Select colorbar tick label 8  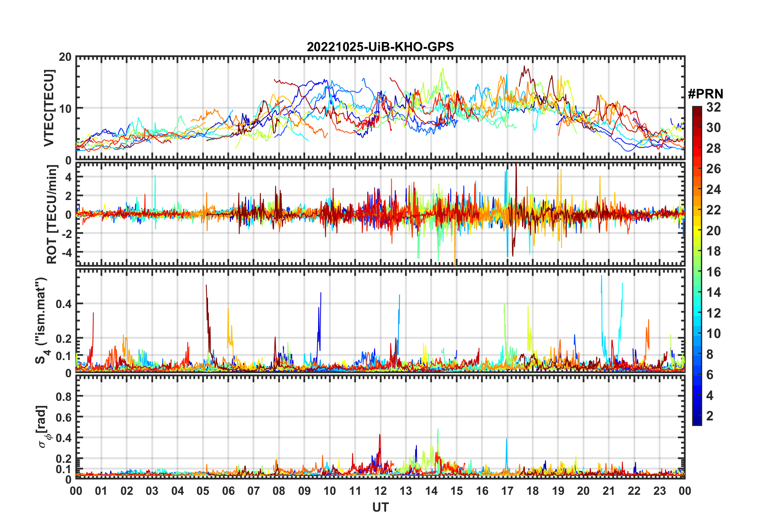[x=710, y=354]
